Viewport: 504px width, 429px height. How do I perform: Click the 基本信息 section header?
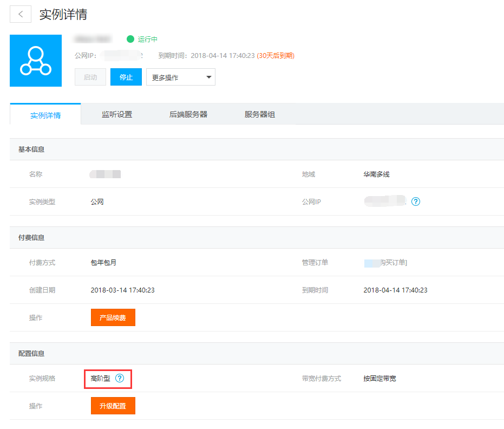(x=31, y=149)
